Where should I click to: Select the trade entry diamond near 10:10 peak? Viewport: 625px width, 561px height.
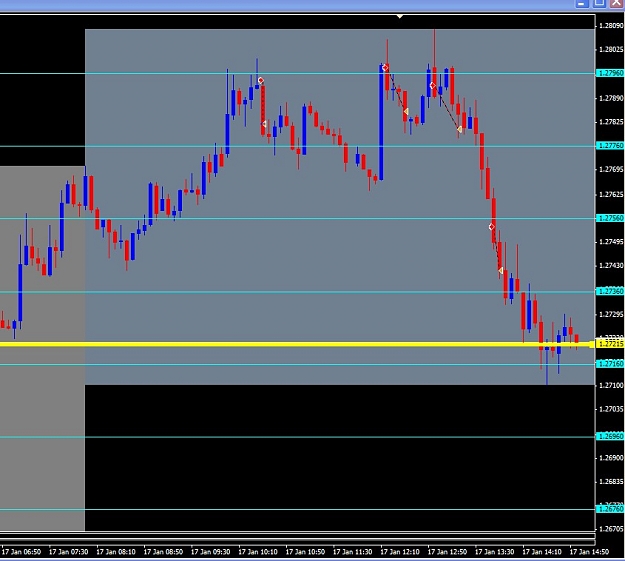261,81
